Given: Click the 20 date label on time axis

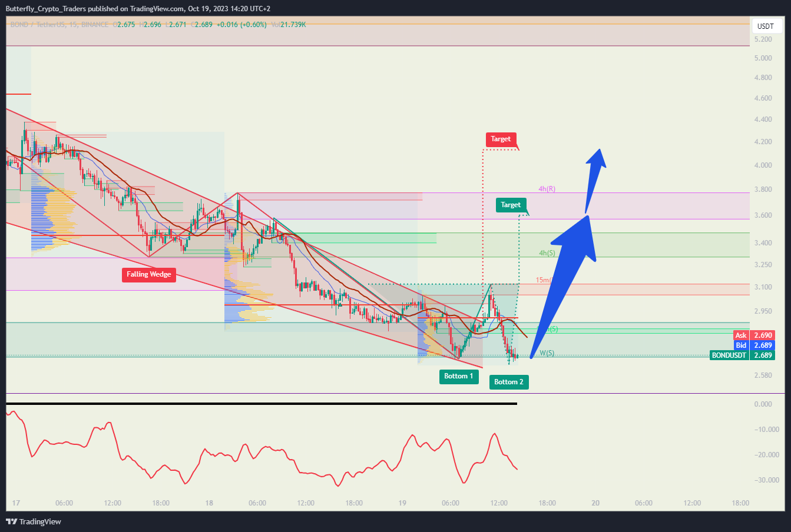Looking at the screenshot, I should [x=595, y=503].
